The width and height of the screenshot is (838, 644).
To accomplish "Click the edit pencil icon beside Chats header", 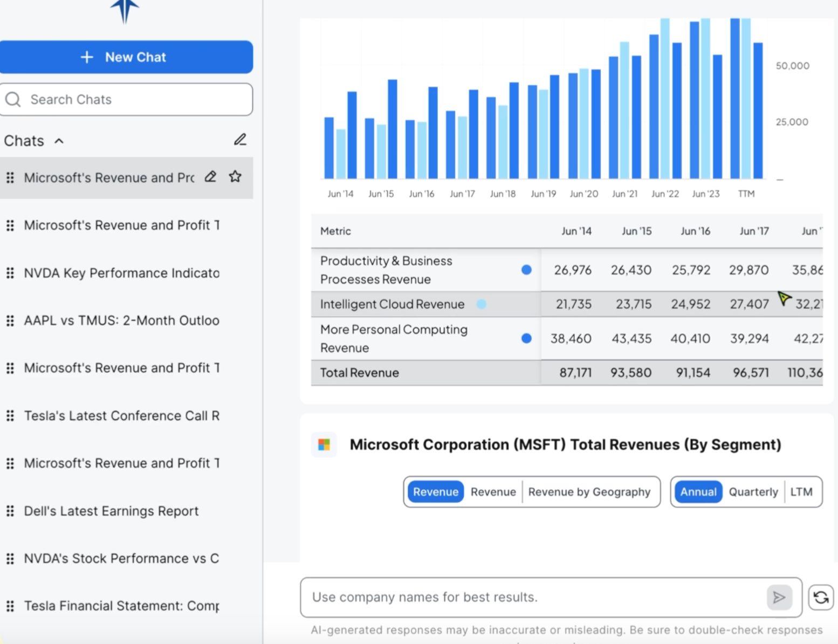I will coord(240,140).
